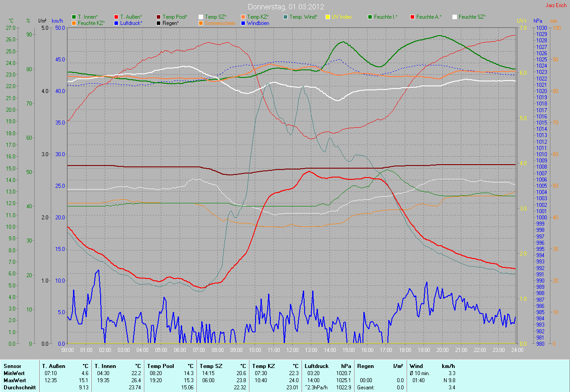Screen dimensions: 570x392
Task: Click the teal Temp. Wind* legend swatch
Action: [285, 17]
